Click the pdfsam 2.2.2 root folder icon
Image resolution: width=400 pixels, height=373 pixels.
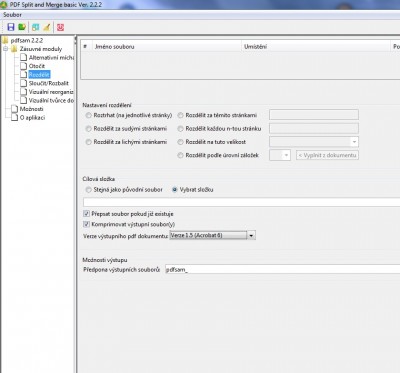click(x=5, y=40)
